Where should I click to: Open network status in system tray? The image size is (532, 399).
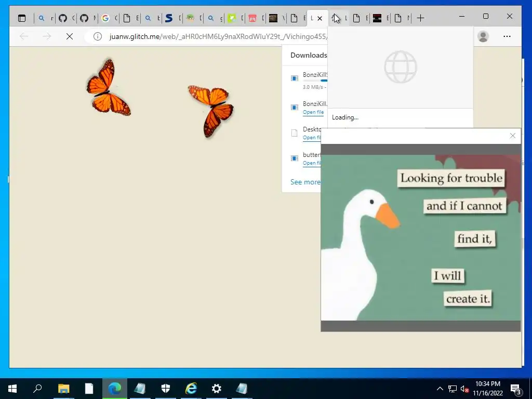pyautogui.click(x=453, y=389)
